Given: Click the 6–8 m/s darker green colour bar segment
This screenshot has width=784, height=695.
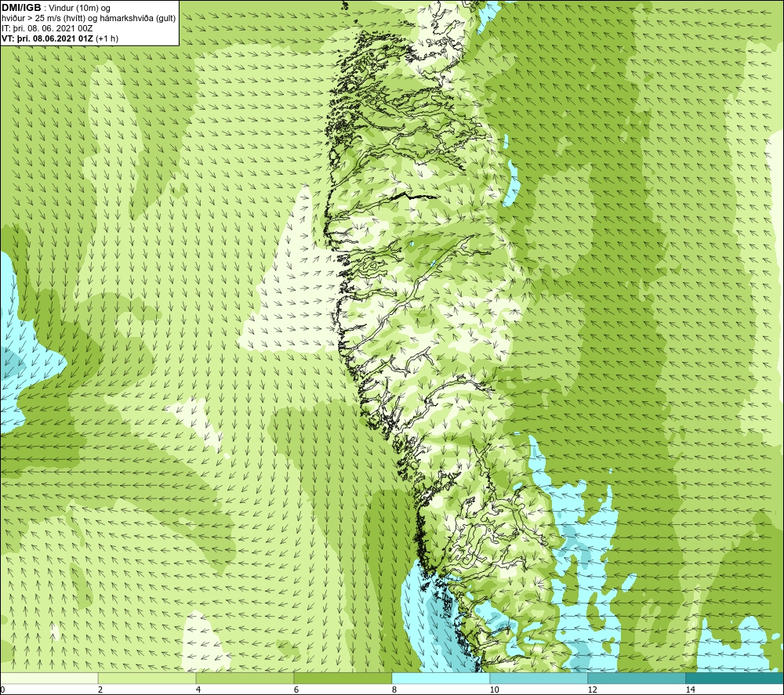Looking at the screenshot, I should tap(343, 678).
